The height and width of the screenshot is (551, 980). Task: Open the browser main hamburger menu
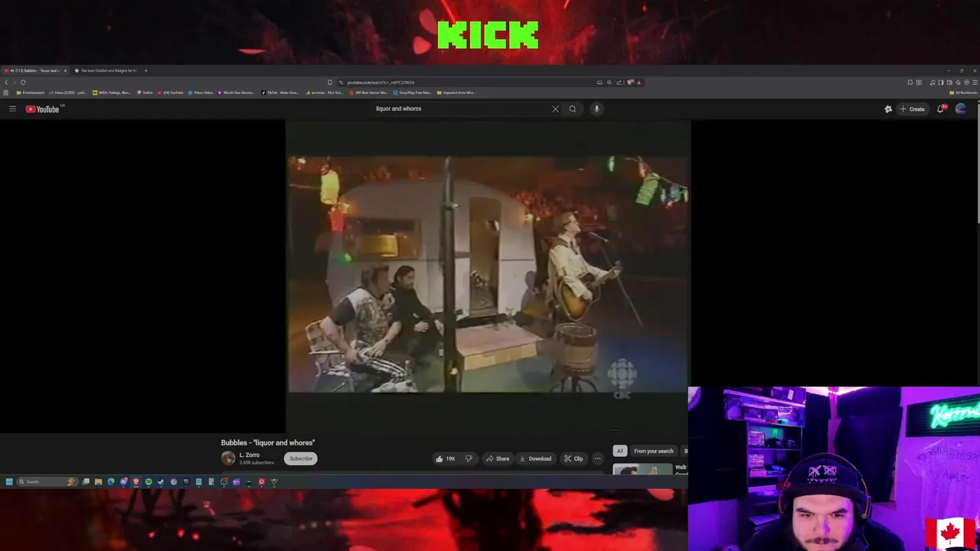tap(975, 82)
